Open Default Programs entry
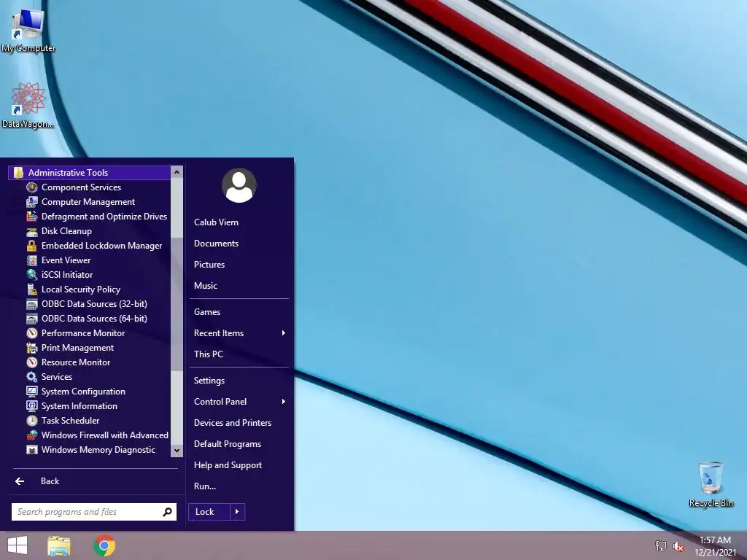The width and height of the screenshot is (747, 560). point(228,444)
